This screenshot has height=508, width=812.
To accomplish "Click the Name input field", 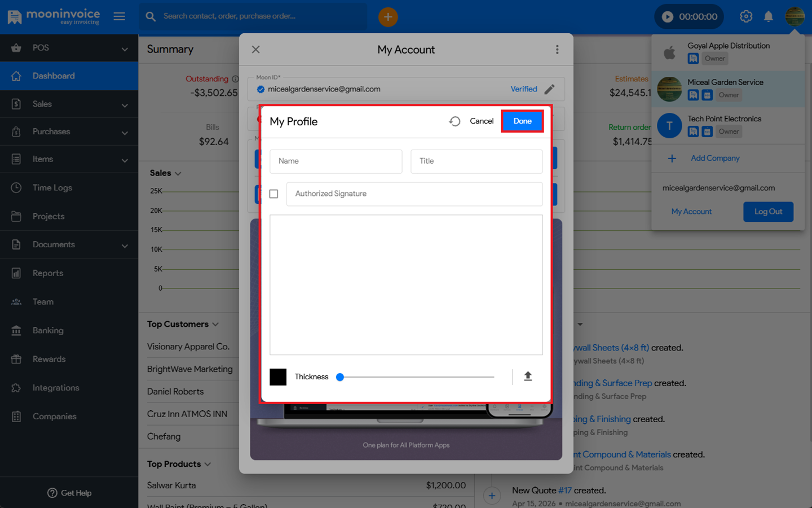I will [336, 161].
